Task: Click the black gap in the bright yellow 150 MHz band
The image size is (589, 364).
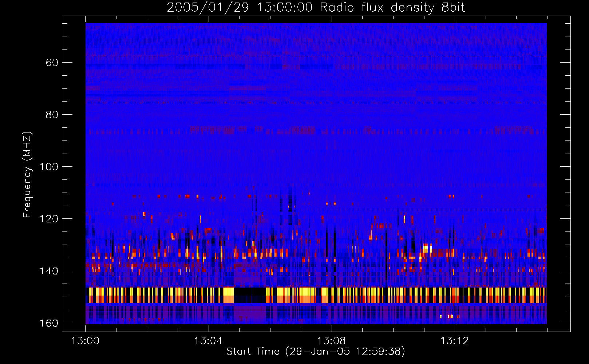Action: 250,295
